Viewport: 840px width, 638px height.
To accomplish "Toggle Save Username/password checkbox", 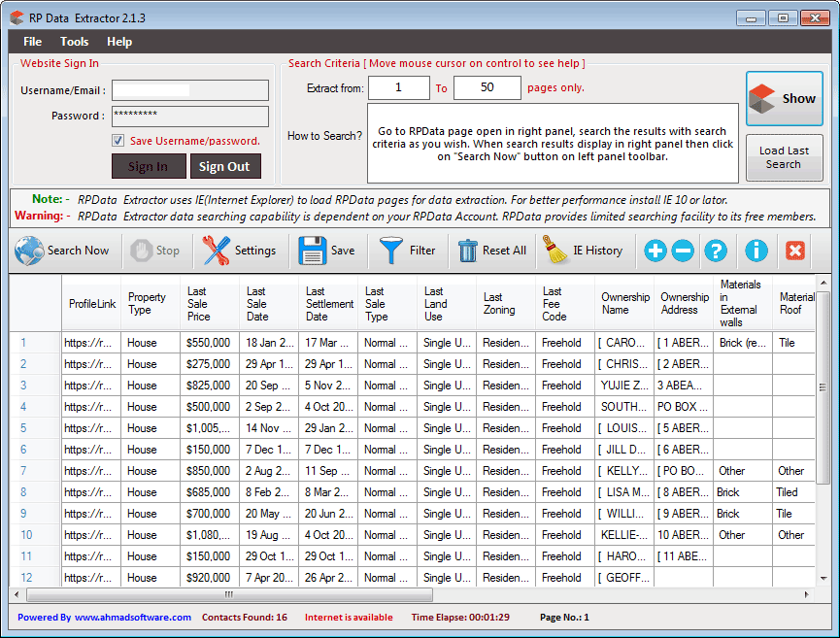I will click(x=118, y=141).
